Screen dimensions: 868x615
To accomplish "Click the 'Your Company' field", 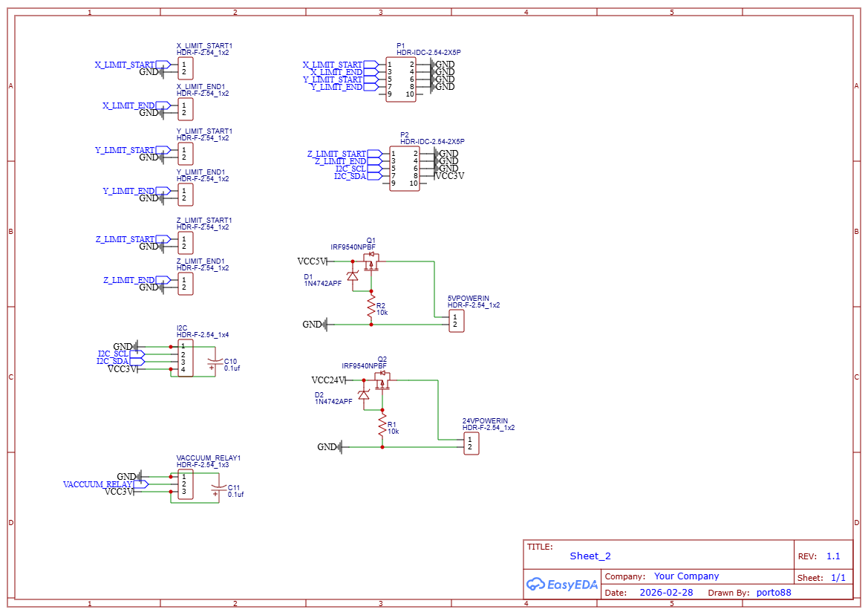I will 686,576.
